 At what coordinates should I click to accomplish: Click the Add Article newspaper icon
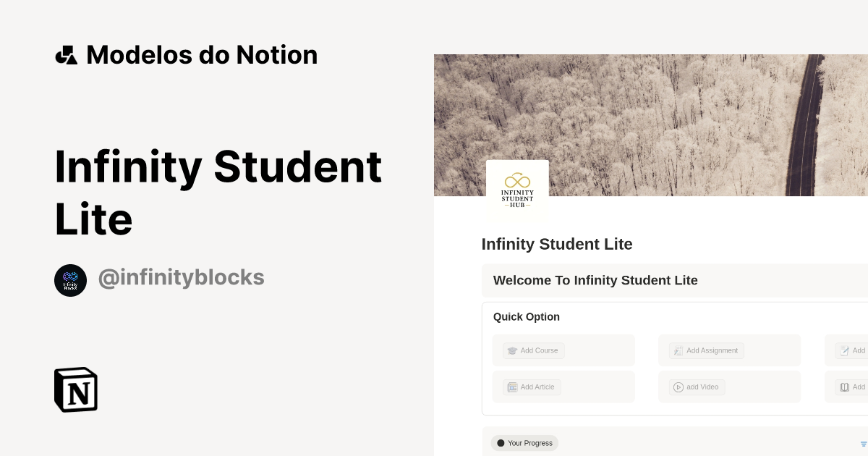coord(512,387)
